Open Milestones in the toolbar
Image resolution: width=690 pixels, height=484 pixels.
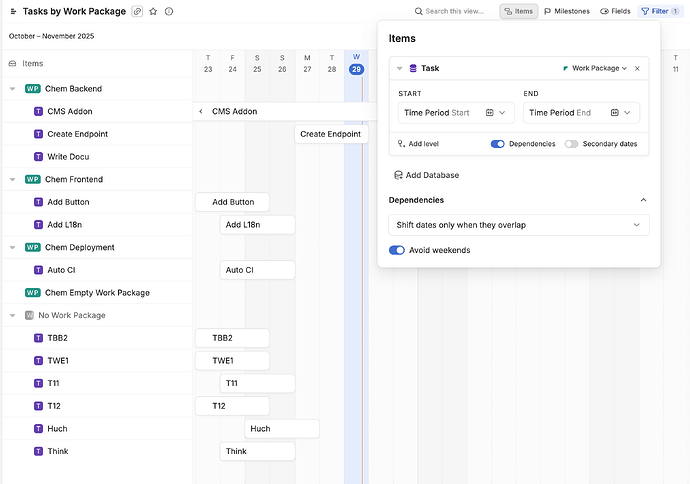point(567,11)
